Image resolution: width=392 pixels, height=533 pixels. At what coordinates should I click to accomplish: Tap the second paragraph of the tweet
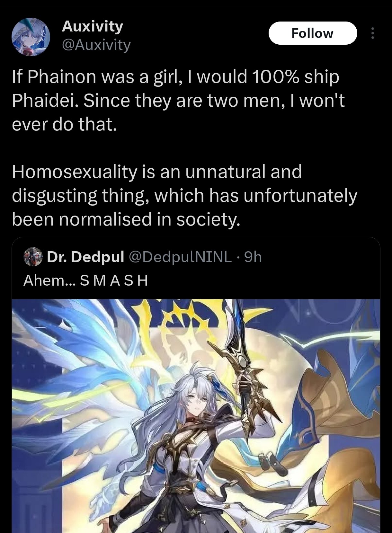pyautogui.click(x=184, y=195)
